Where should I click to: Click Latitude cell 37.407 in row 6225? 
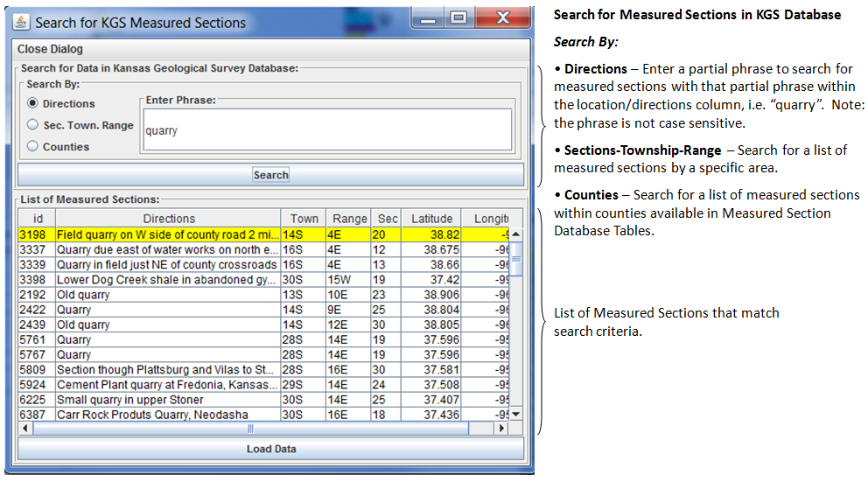pos(431,399)
